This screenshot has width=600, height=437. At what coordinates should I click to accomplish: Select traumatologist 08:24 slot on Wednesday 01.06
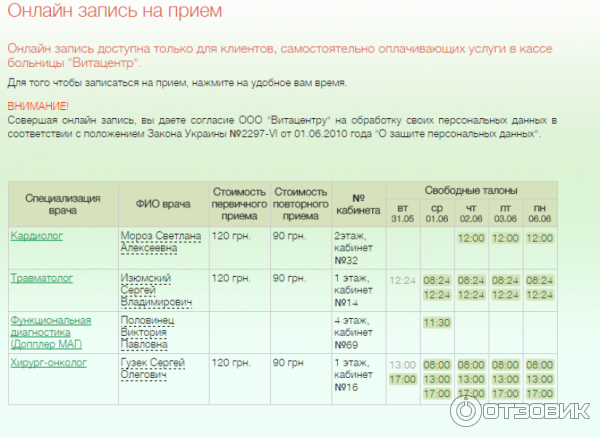pyautogui.click(x=437, y=281)
